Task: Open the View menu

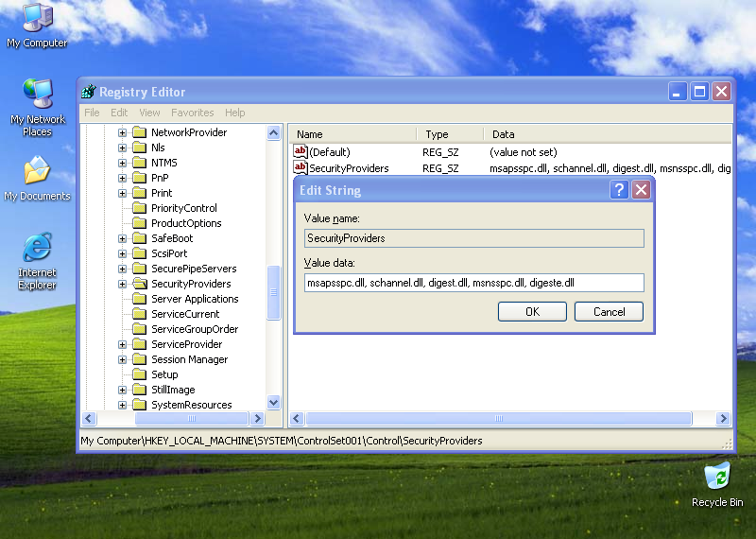Action: point(149,113)
